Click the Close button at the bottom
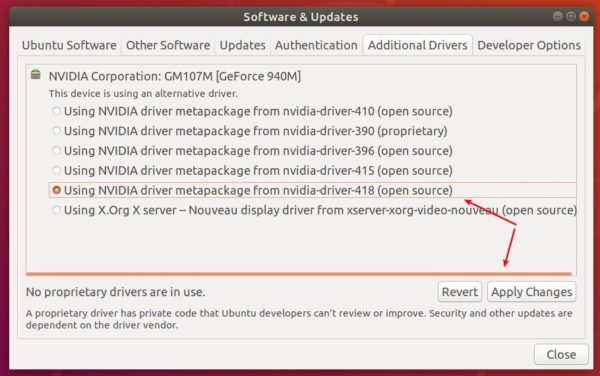Viewport: 600px width, 376px height. (x=561, y=355)
